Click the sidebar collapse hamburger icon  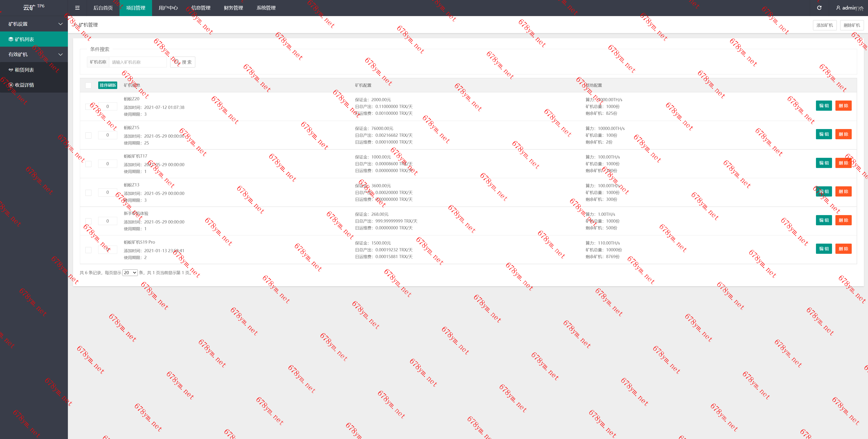[x=77, y=8]
